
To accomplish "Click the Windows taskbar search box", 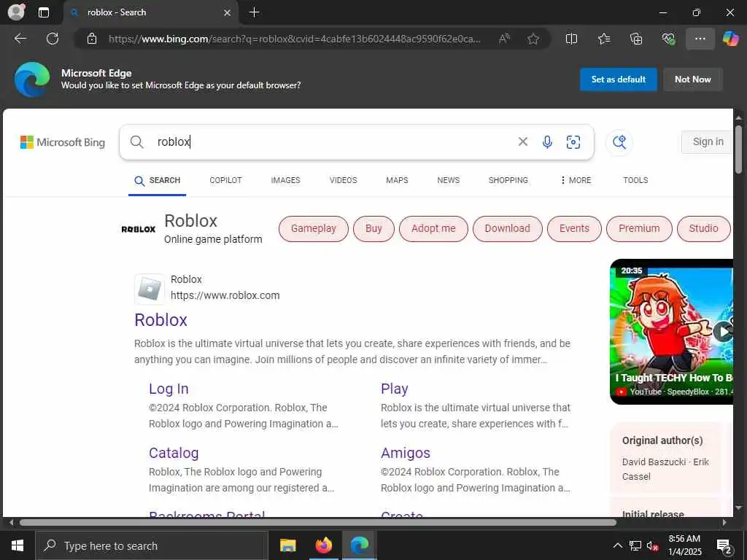I will [152, 545].
